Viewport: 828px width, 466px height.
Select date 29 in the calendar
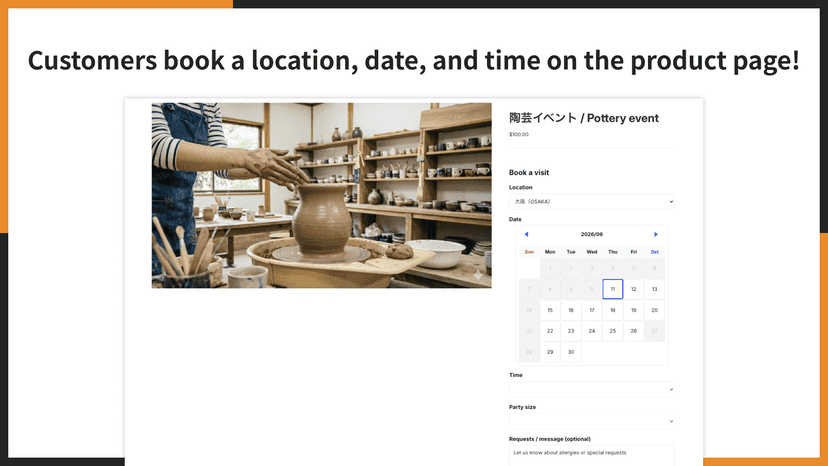coord(550,352)
